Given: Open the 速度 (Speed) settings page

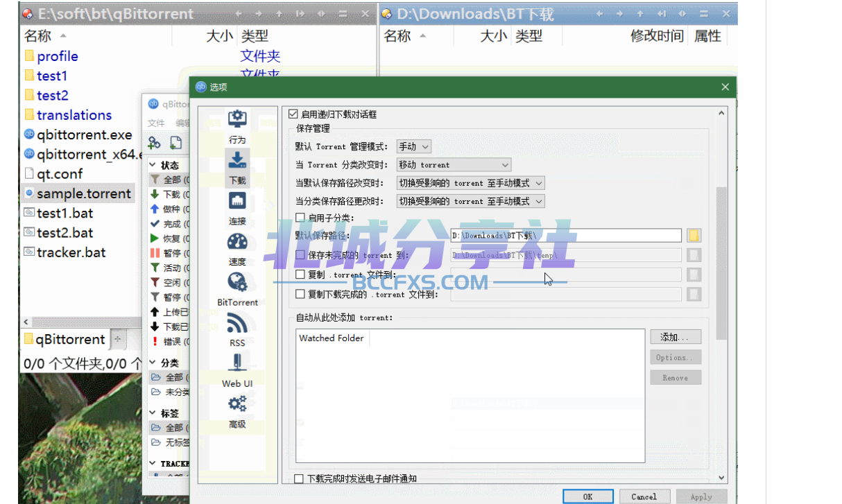Looking at the screenshot, I should pyautogui.click(x=237, y=249).
